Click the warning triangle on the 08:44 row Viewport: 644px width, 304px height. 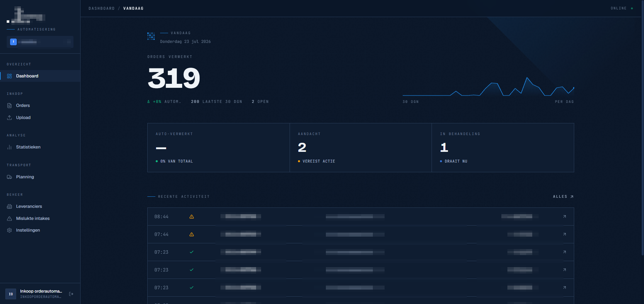[x=192, y=217]
